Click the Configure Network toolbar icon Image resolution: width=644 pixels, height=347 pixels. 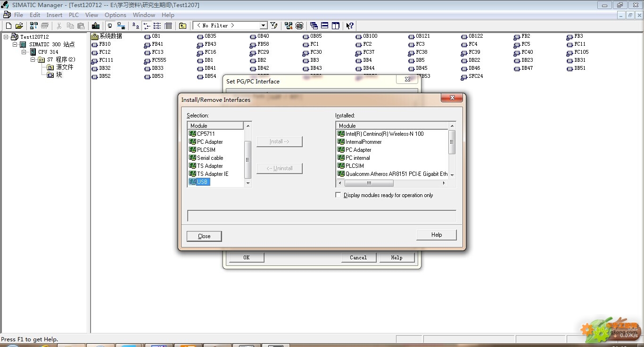(288, 25)
